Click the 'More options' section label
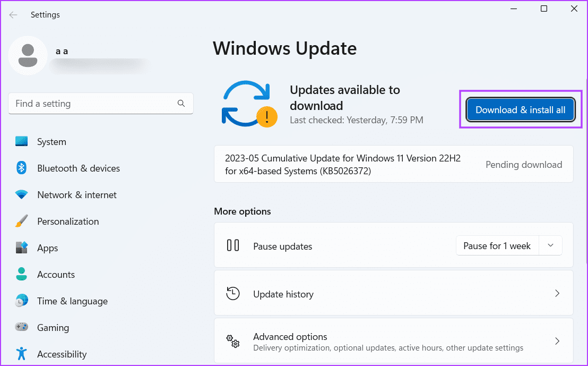 (x=242, y=211)
